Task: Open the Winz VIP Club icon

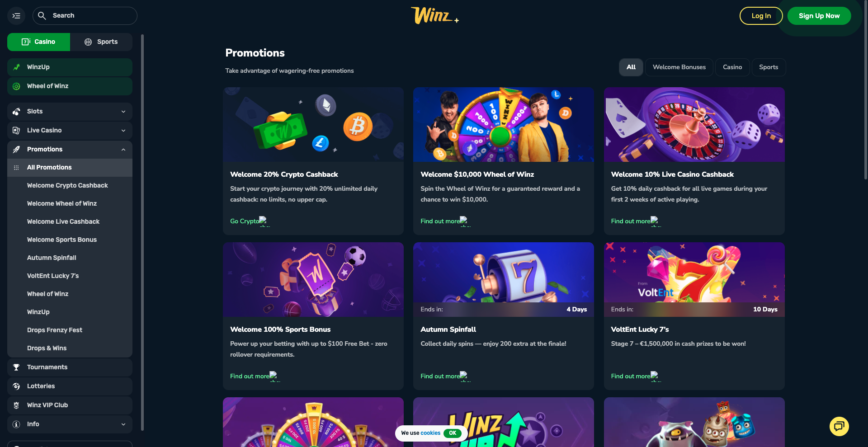Action: pos(16,405)
